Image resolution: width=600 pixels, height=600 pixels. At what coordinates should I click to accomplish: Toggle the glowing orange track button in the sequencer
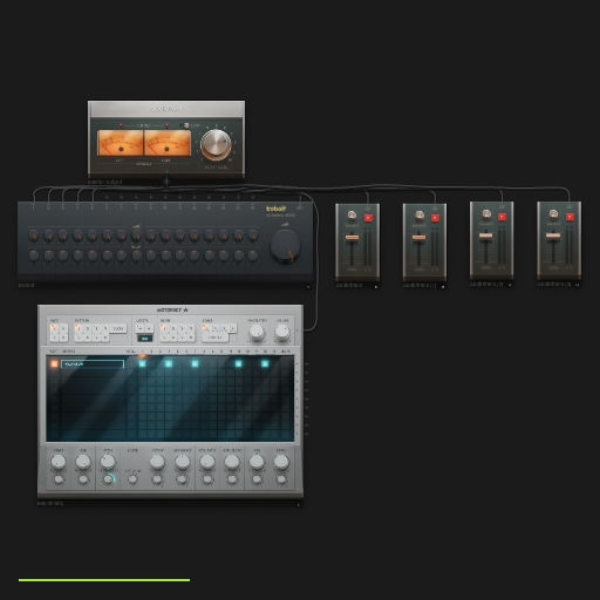(54, 364)
